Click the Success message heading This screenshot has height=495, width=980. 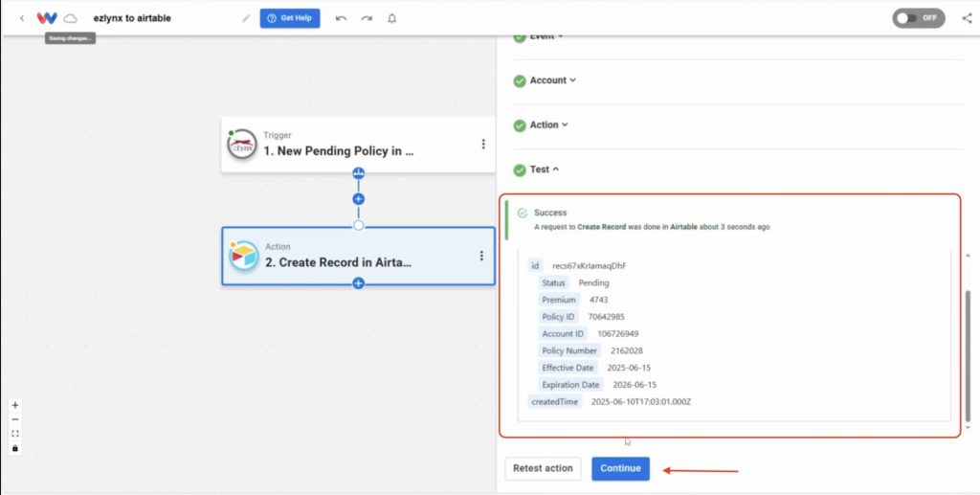(550, 213)
